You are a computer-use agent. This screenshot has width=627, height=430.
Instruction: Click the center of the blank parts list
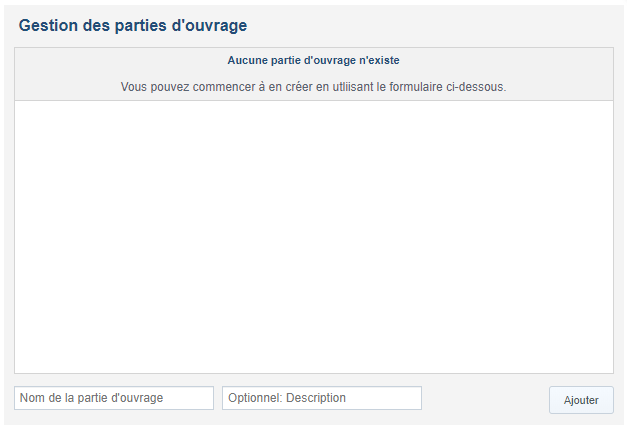click(x=313, y=237)
